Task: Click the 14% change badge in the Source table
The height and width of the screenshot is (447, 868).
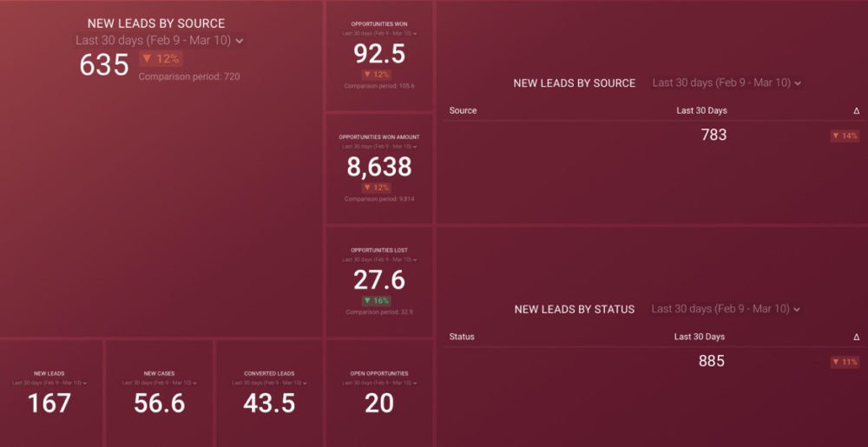Action: point(845,136)
